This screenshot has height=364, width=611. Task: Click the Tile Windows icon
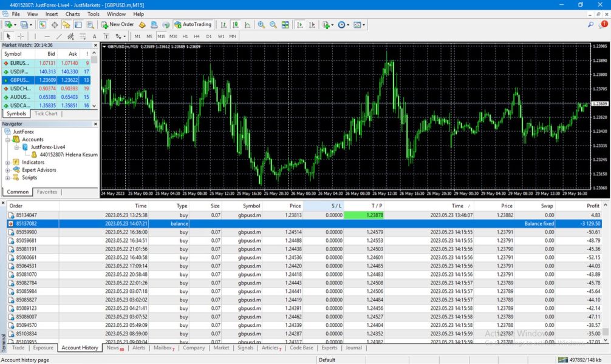[284, 25]
